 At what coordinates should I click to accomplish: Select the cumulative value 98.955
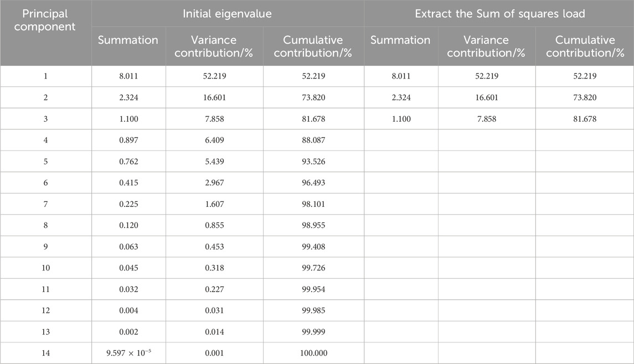(313, 226)
